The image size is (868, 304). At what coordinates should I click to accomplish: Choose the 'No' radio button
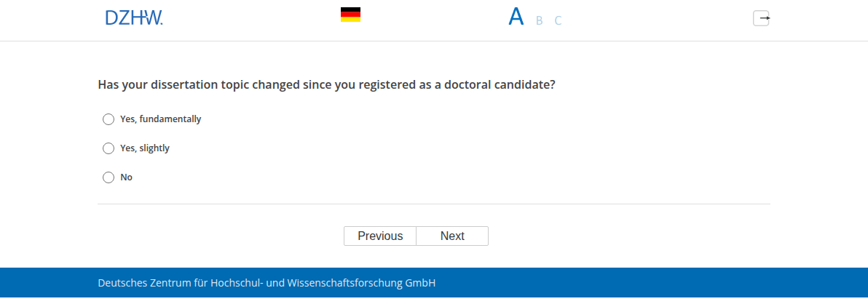[x=108, y=178]
